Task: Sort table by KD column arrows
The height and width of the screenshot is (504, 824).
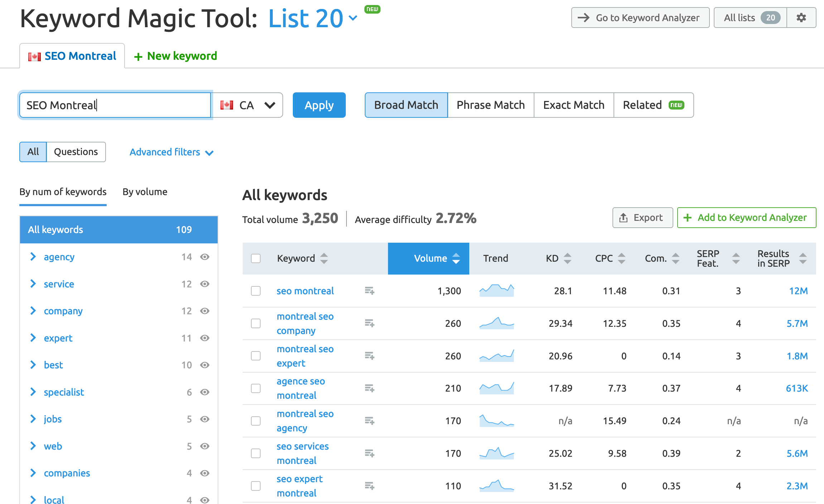Action: [x=567, y=258]
